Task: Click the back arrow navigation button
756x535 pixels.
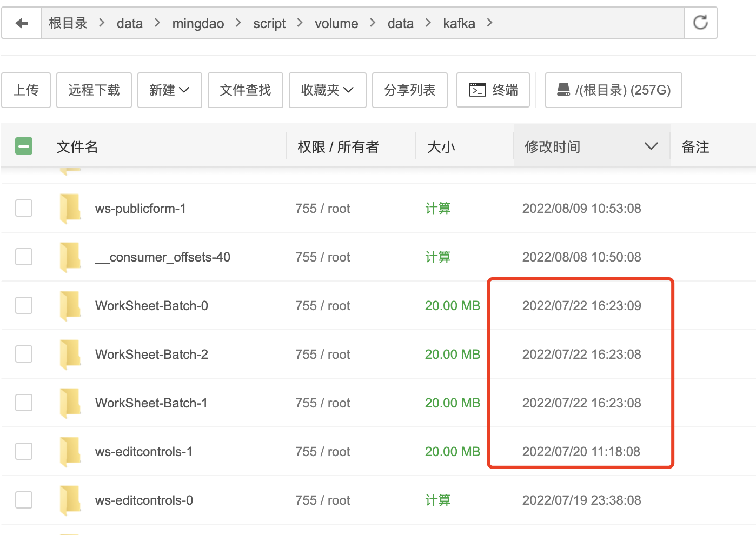Action: pos(22,23)
